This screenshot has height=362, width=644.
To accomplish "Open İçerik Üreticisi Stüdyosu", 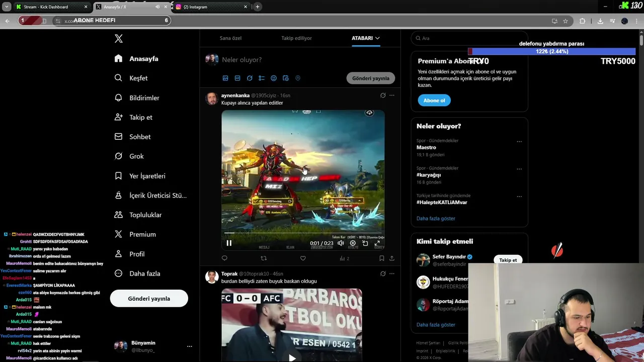I will pos(150,195).
